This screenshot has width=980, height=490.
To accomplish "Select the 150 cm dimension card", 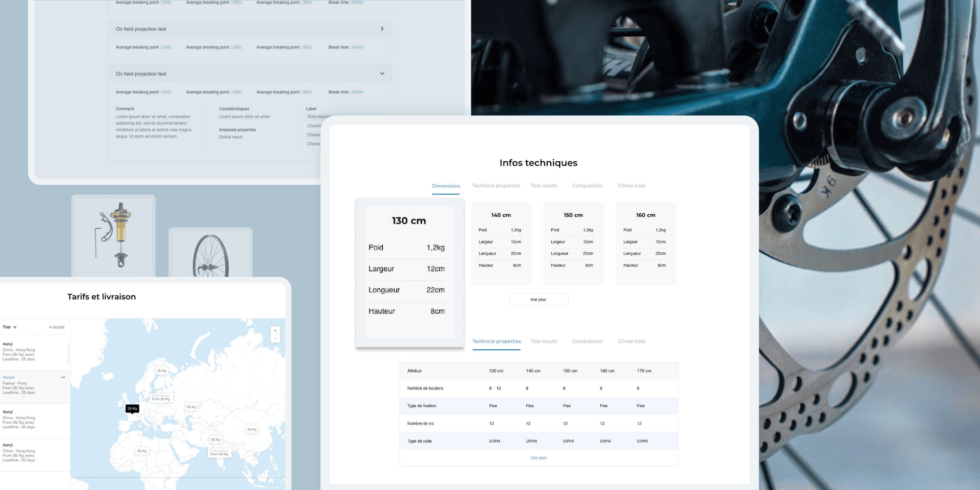I will pos(573,243).
